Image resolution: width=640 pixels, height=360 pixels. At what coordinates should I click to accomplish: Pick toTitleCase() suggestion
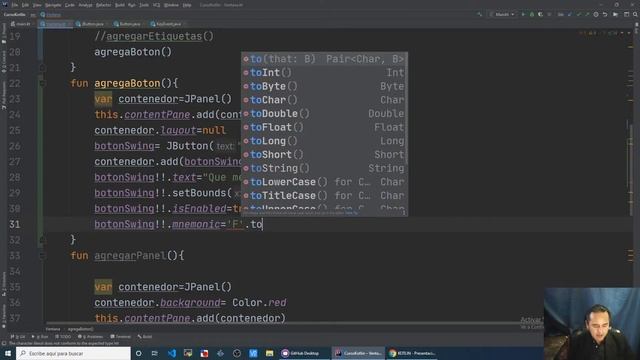tap(324, 196)
